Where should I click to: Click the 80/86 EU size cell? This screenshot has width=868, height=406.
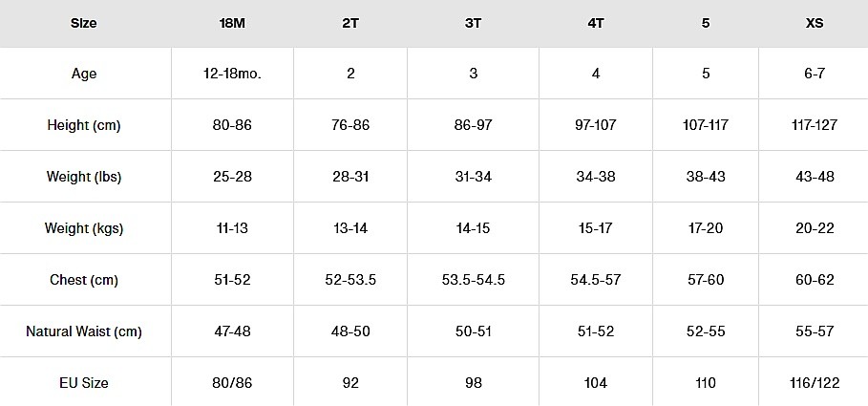tap(232, 383)
